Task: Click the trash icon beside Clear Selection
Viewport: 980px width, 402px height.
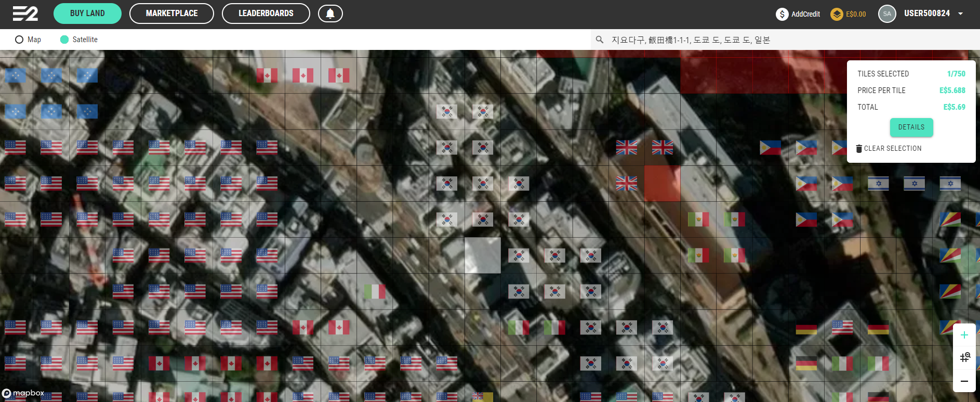Action: pos(859,149)
